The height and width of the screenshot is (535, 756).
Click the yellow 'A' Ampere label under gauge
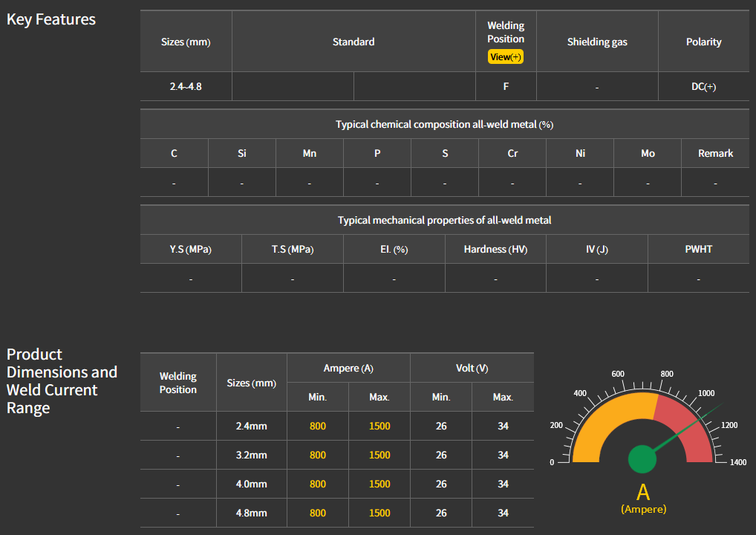point(643,493)
